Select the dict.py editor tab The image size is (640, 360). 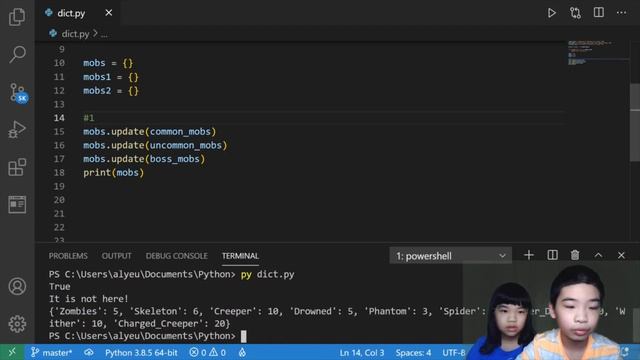(x=78, y=13)
